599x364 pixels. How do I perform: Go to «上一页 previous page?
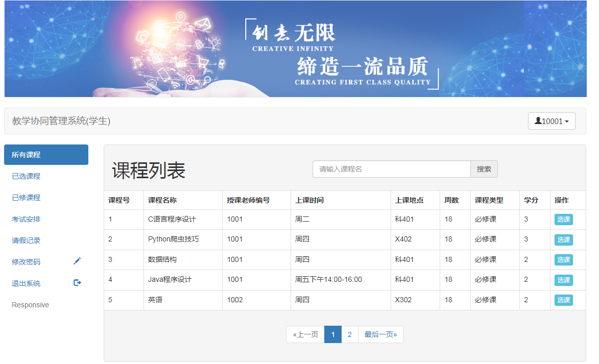pos(305,334)
